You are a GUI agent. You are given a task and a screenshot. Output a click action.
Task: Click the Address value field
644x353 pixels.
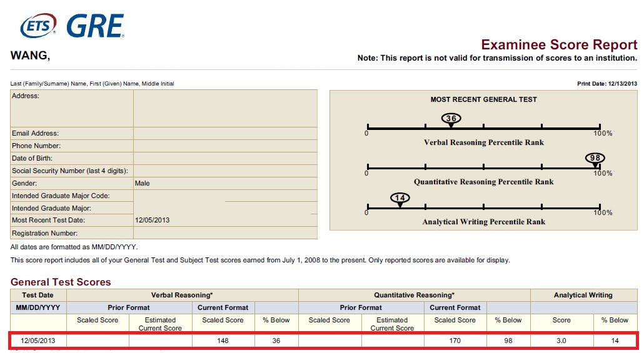(x=225, y=108)
